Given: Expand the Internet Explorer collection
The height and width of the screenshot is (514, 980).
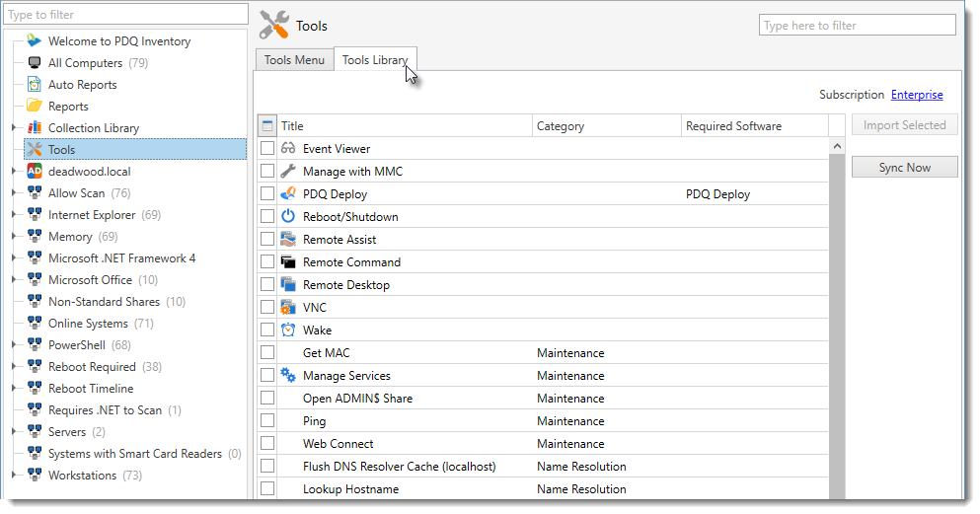Looking at the screenshot, I should pos(14,214).
